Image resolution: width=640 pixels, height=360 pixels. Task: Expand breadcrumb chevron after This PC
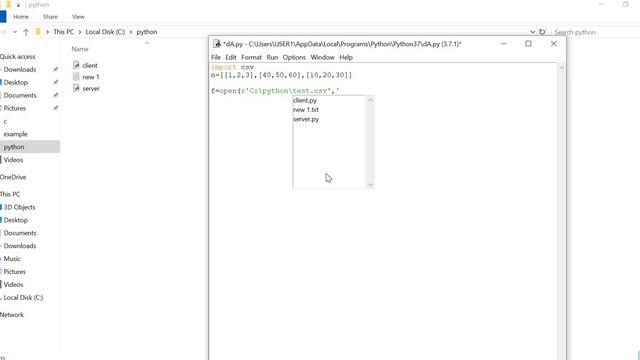tap(80, 32)
